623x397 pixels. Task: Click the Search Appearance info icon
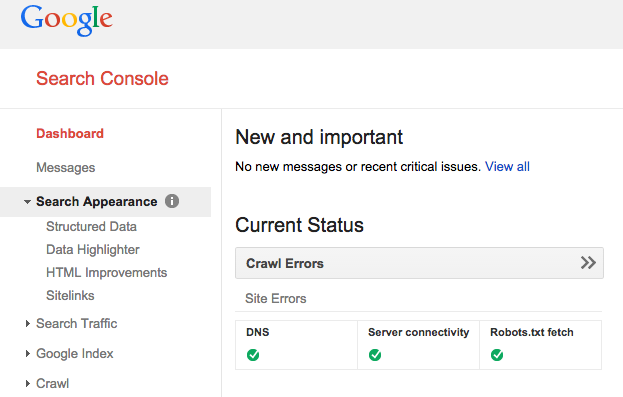point(172,201)
